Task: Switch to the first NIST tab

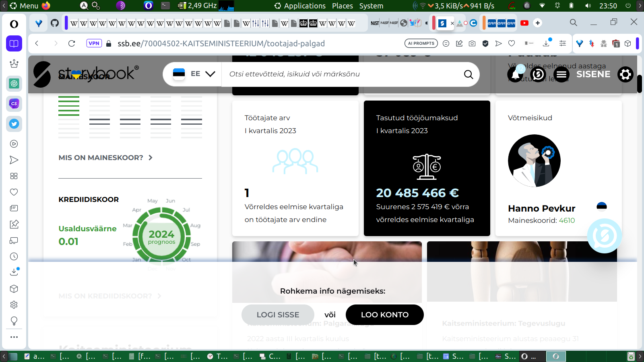Action: (375, 23)
